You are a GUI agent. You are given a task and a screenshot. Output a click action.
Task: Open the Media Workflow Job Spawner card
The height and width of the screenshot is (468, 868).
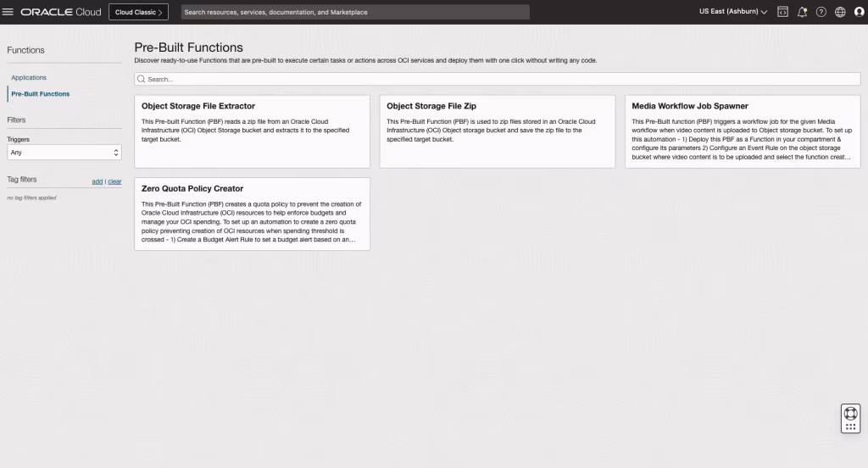click(x=743, y=131)
